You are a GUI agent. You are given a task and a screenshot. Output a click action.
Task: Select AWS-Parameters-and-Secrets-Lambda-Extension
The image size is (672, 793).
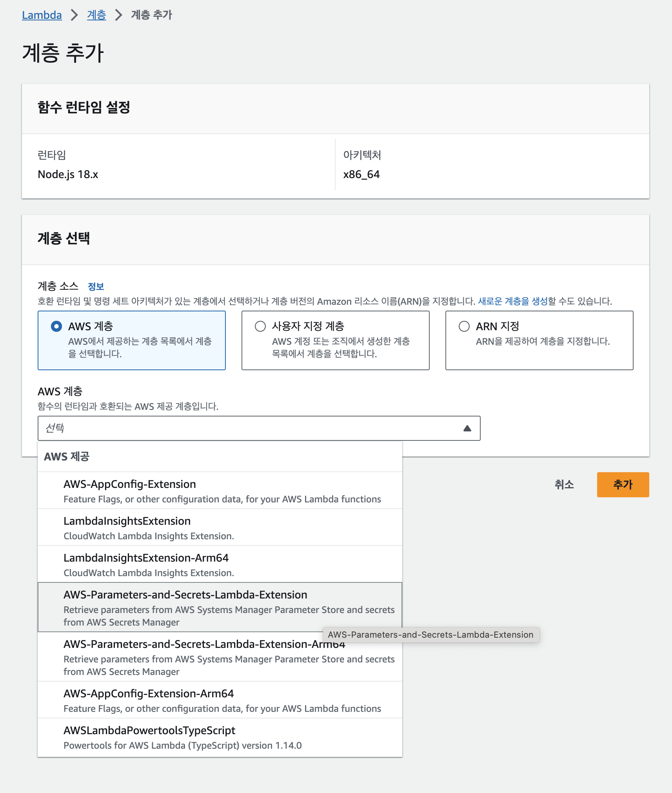coord(185,595)
